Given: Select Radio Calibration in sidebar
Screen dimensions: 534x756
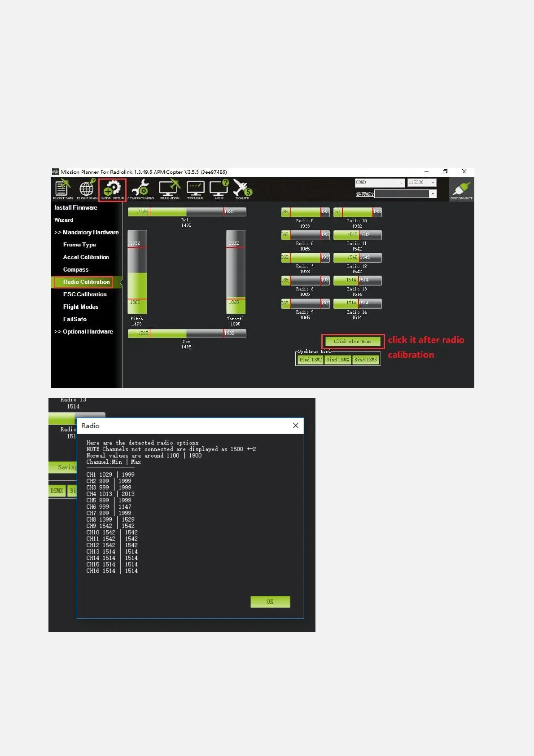Looking at the screenshot, I should (86, 282).
